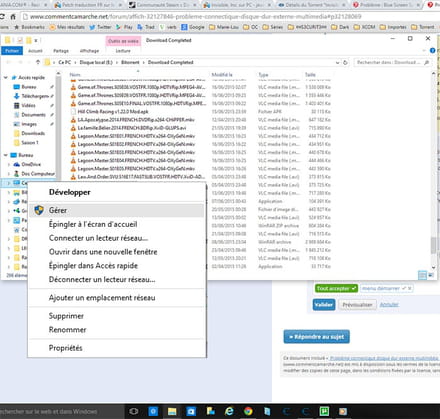Select the Outils de vidéo contextual tab

pos(123,41)
